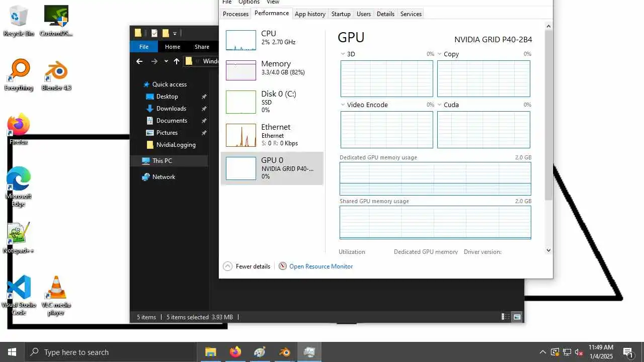Launch Notepad++ from desktop
The height and width of the screenshot is (362, 644).
(x=19, y=238)
